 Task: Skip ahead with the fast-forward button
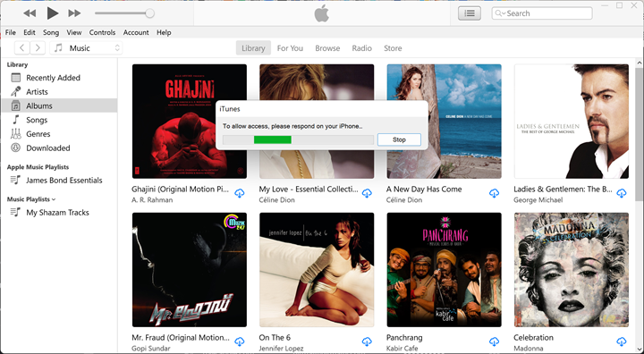pos(74,13)
